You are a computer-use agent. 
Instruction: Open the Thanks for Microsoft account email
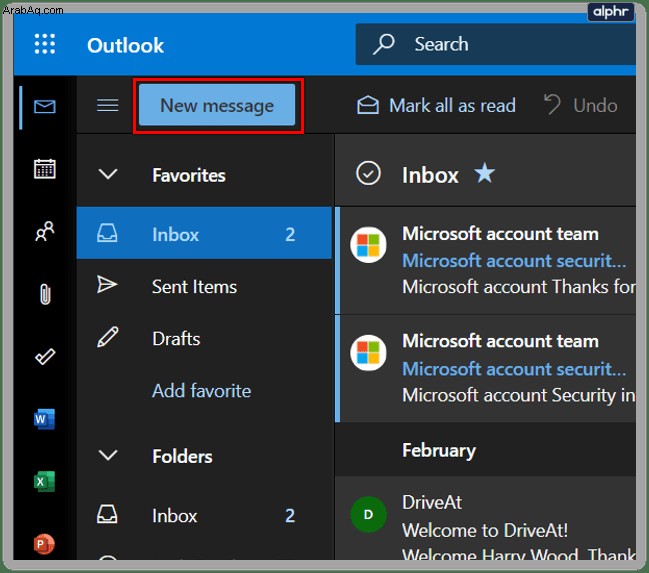pos(487,260)
